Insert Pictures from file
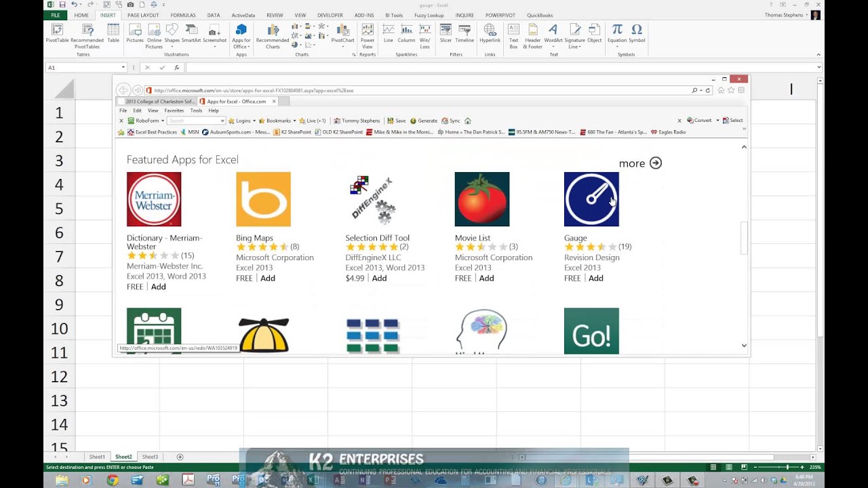868x488 pixels. (x=135, y=34)
